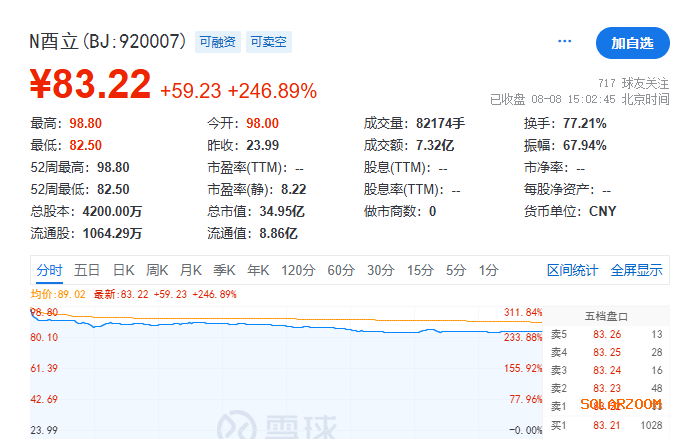Select the 分时 chart tab

click(x=49, y=270)
